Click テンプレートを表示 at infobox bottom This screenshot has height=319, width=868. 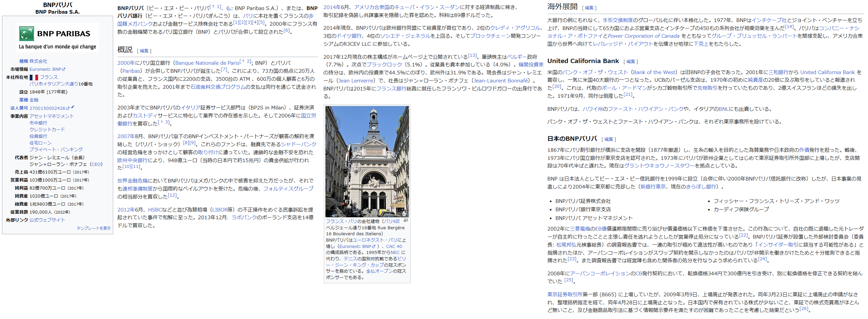(x=94, y=228)
